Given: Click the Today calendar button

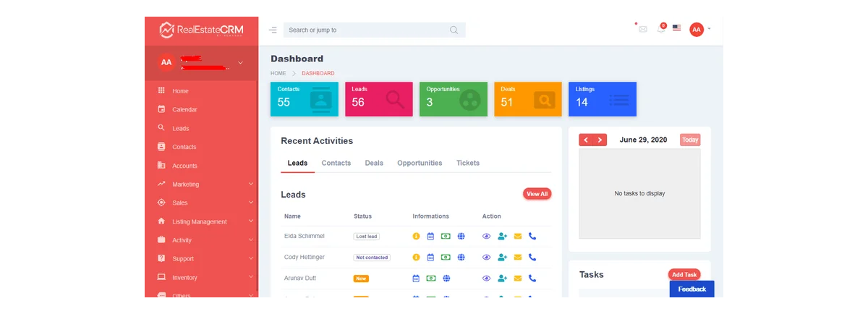Looking at the screenshot, I should click(x=690, y=140).
